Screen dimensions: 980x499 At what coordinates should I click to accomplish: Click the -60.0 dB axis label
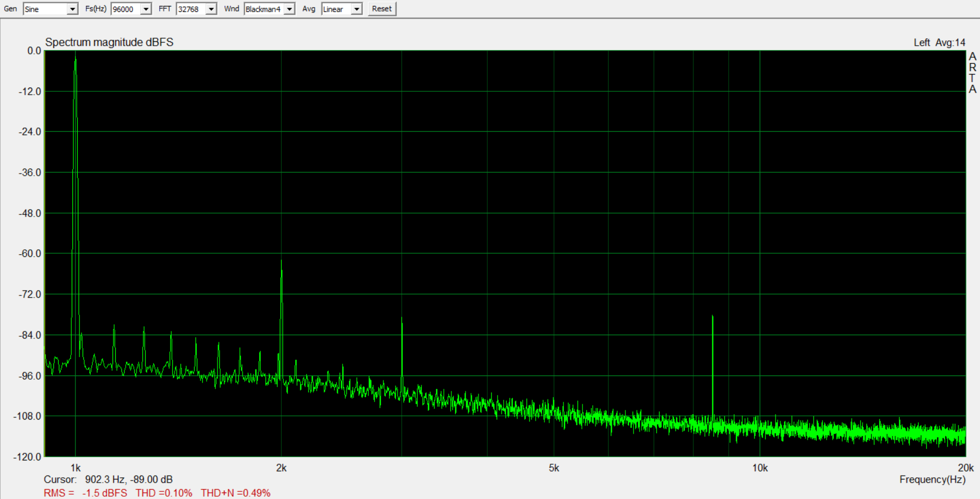[30, 254]
